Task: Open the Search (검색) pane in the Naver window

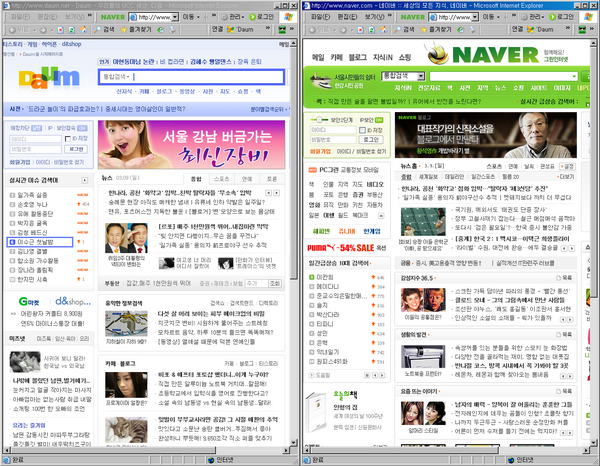Action: click(404, 29)
